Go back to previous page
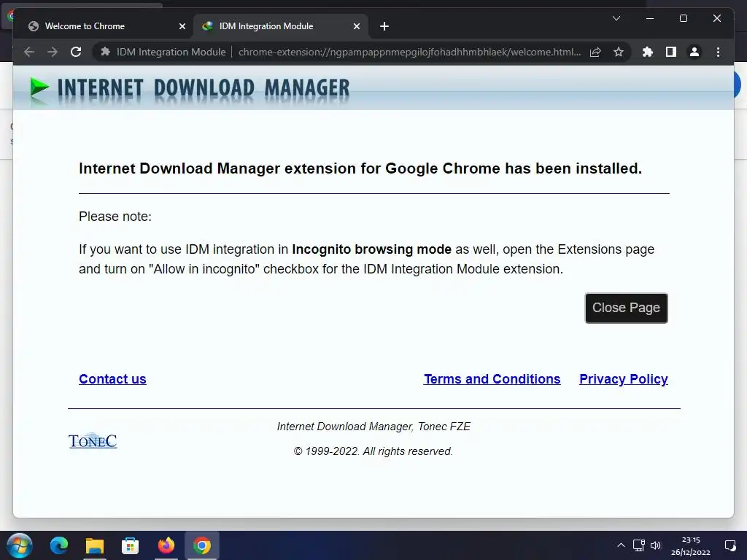747x560 pixels. point(29,52)
